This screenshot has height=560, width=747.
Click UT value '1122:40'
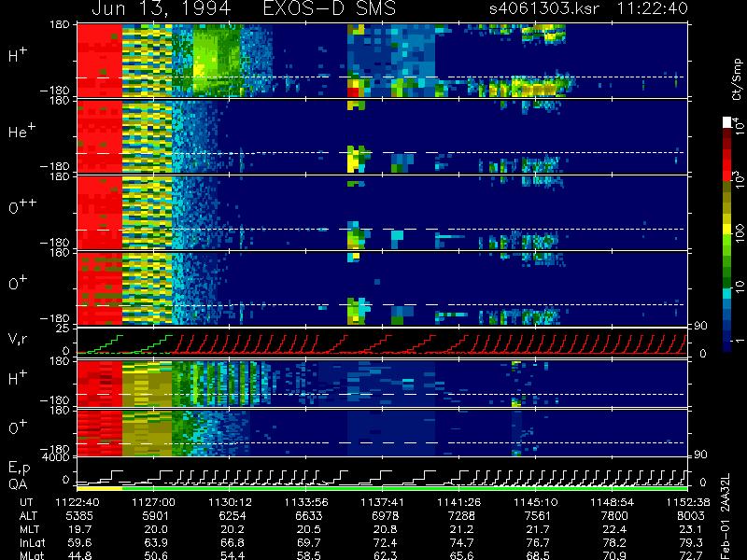click(x=78, y=502)
